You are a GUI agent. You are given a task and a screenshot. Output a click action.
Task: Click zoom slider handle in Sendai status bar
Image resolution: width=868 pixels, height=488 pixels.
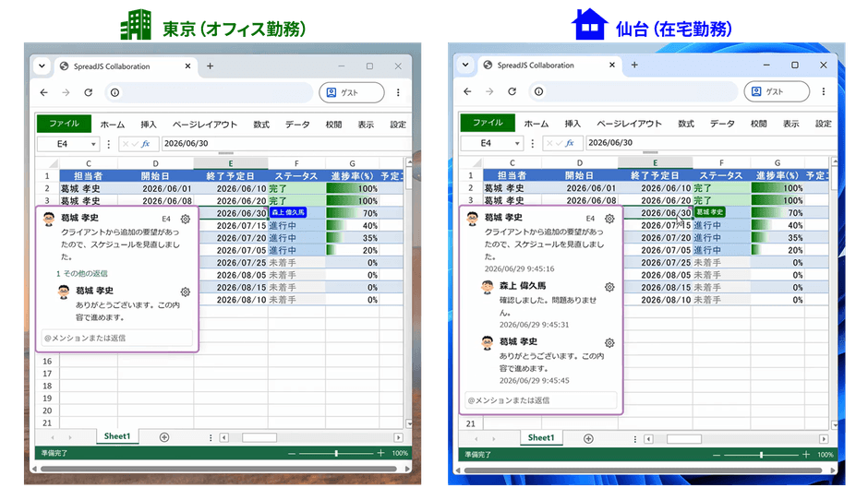coord(761,455)
